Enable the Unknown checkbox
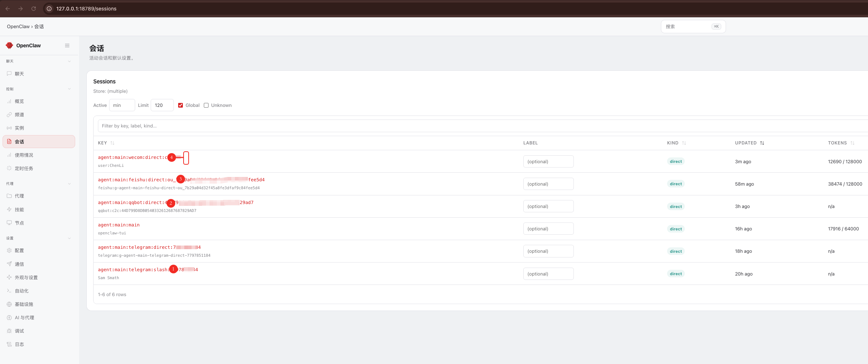 (206, 105)
